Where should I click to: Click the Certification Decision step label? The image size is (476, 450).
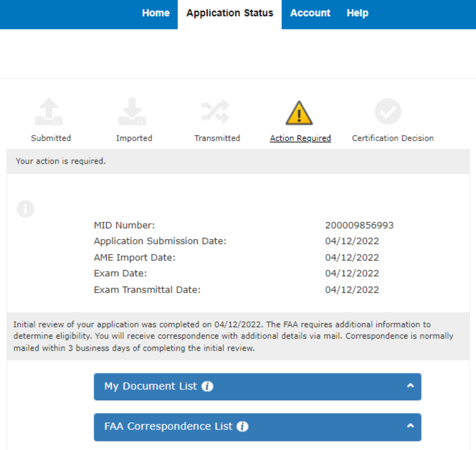tap(393, 138)
